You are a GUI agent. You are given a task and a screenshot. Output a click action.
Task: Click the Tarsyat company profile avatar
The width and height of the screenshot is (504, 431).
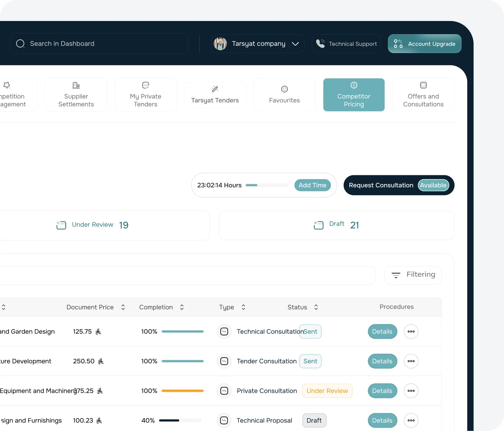click(x=220, y=44)
